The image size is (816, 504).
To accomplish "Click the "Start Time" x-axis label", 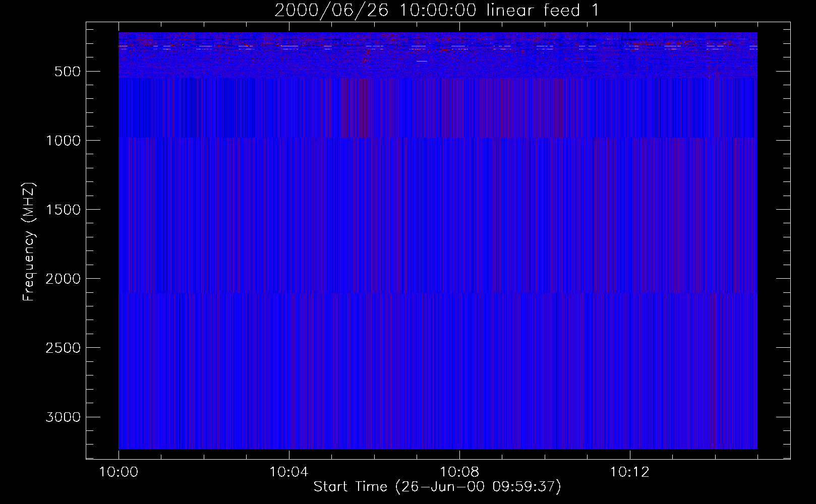I will tap(437, 486).
